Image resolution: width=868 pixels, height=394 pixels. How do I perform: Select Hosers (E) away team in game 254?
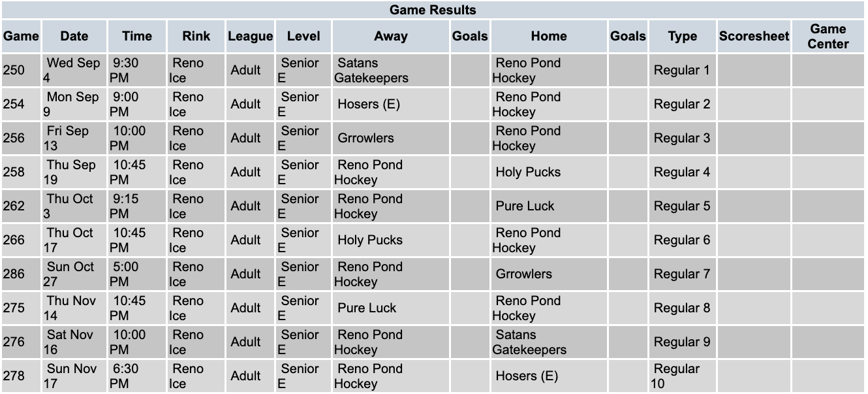pos(369,105)
